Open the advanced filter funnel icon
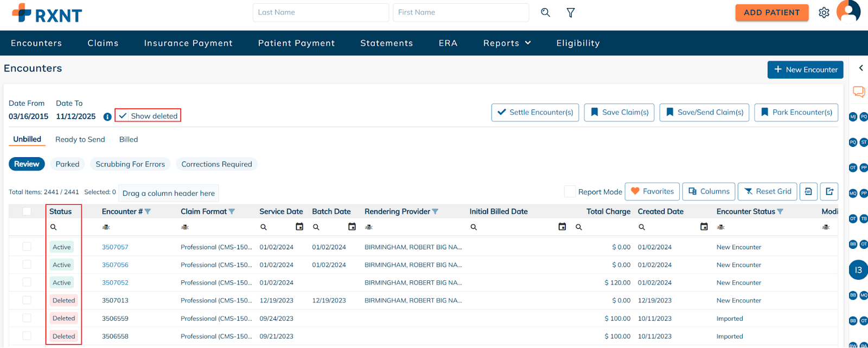Viewport: 868px width, 348px height. (571, 12)
